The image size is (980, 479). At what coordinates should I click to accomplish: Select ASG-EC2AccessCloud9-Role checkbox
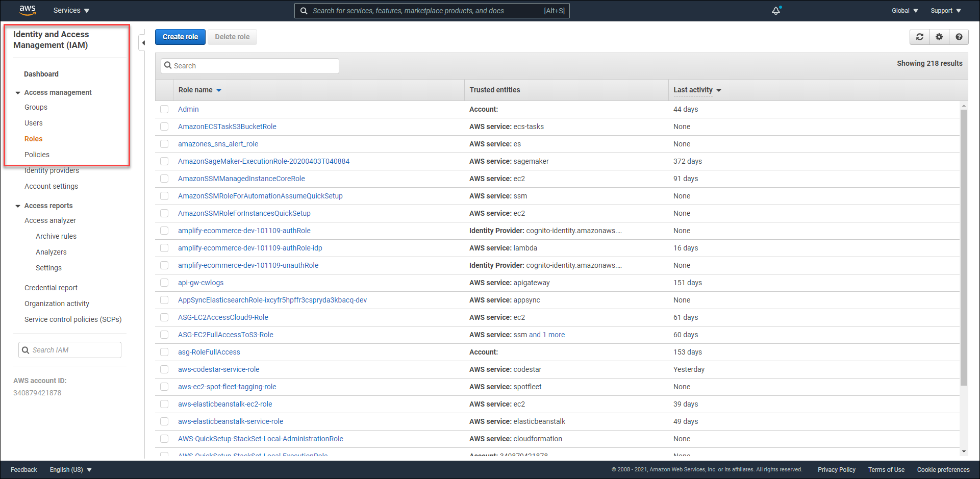[164, 317]
